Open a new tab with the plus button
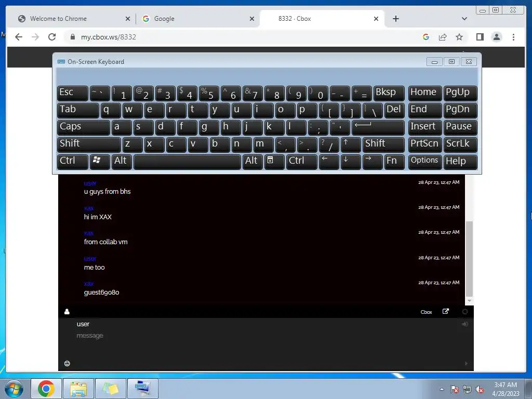This screenshot has height=399, width=532. pyautogui.click(x=395, y=19)
